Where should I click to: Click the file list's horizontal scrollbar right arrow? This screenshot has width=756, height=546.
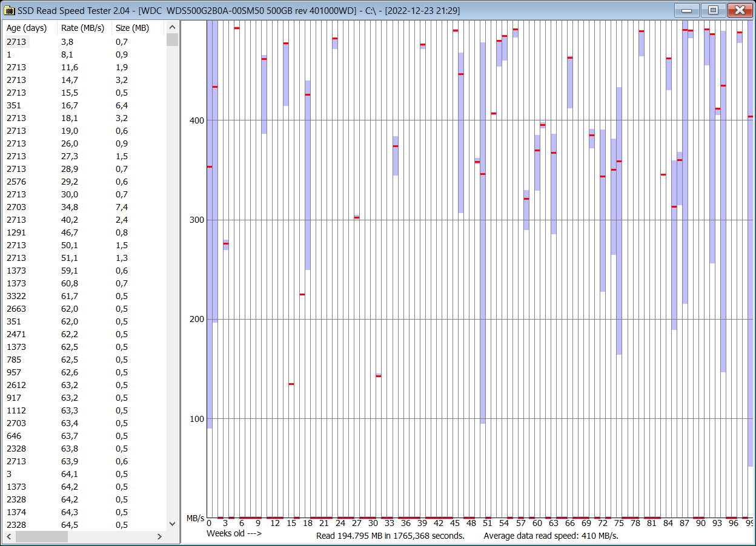[160, 536]
